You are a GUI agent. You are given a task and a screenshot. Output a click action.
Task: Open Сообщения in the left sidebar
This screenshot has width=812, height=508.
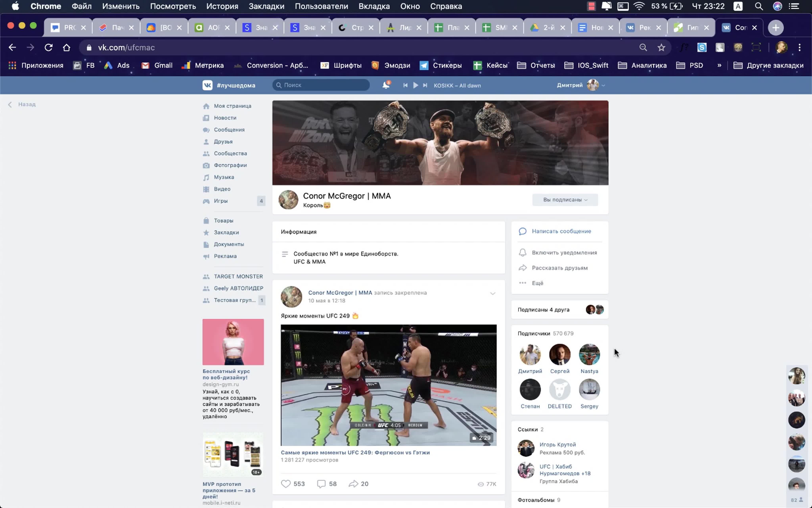coord(229,130)
